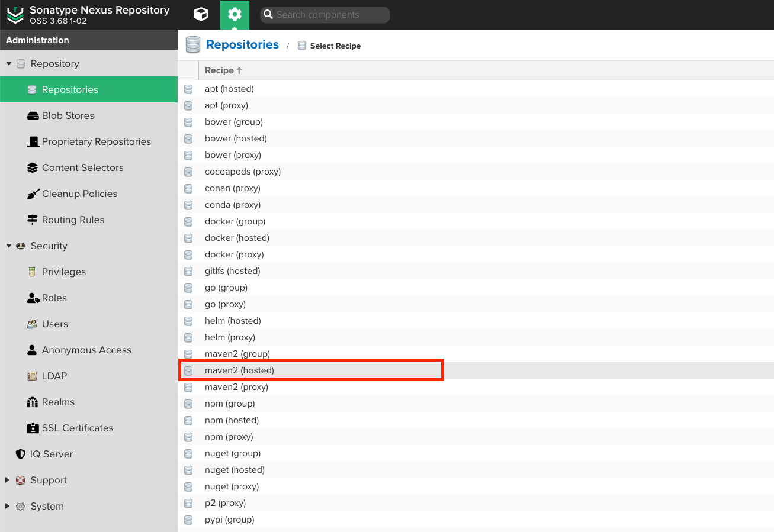Viewport: 774px width, 532px height.
Task: Open the Routing Rules signpost icon
Action: click(x=33, y=220)
